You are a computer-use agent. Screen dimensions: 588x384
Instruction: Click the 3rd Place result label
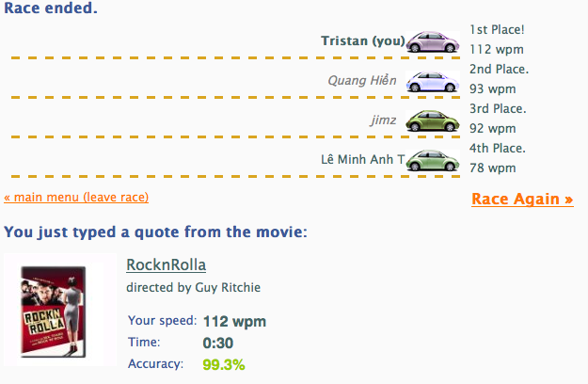pyautogui.click(x=498, y=109)
